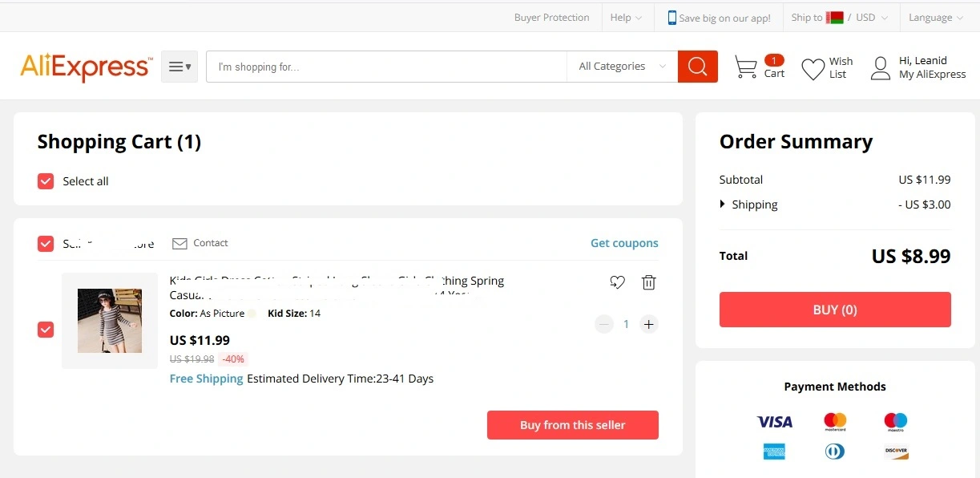Open the shopping cart icon

pos(746,67)
